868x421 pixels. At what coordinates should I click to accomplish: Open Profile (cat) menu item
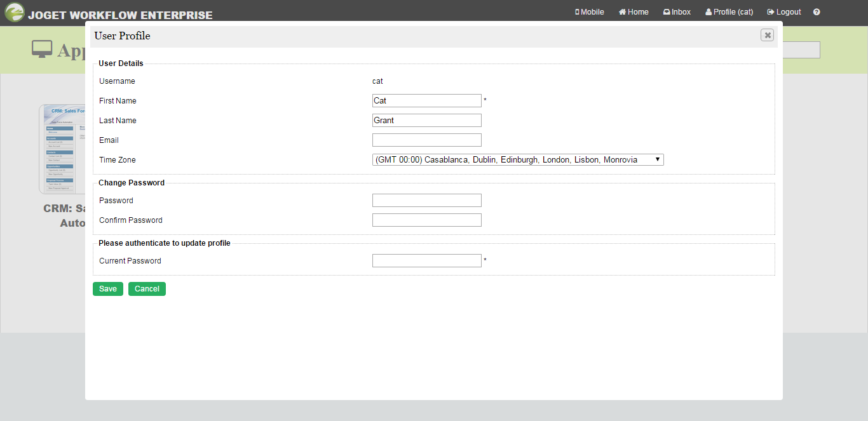[x=729, y=12]
